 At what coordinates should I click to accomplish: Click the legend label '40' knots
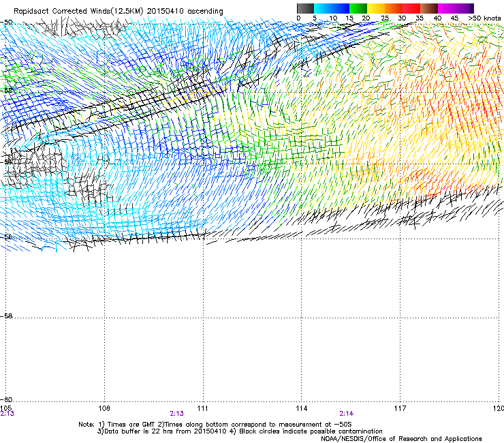pyautogui.click(x=437, y=18)
